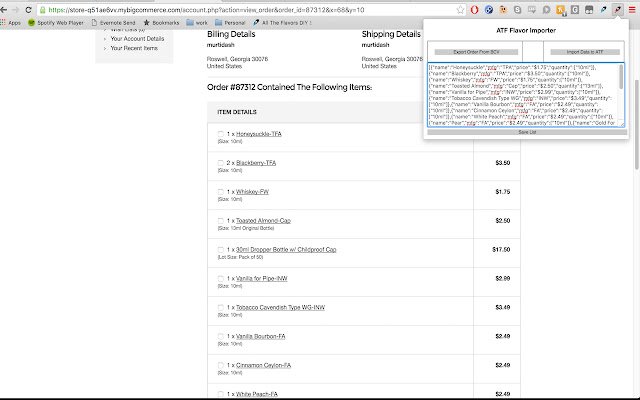Click the $17.50 price value

tap(501, 250)
